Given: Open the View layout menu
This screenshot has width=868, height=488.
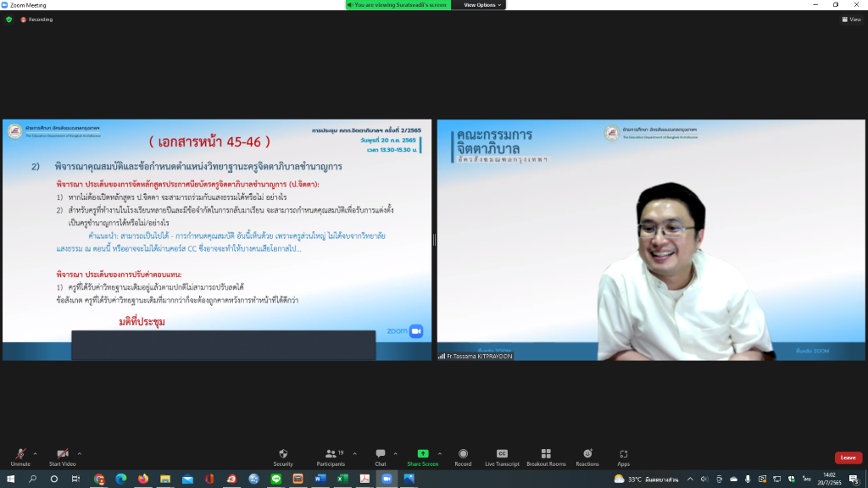Looking at the screenshot, I should tap(851, 19).
